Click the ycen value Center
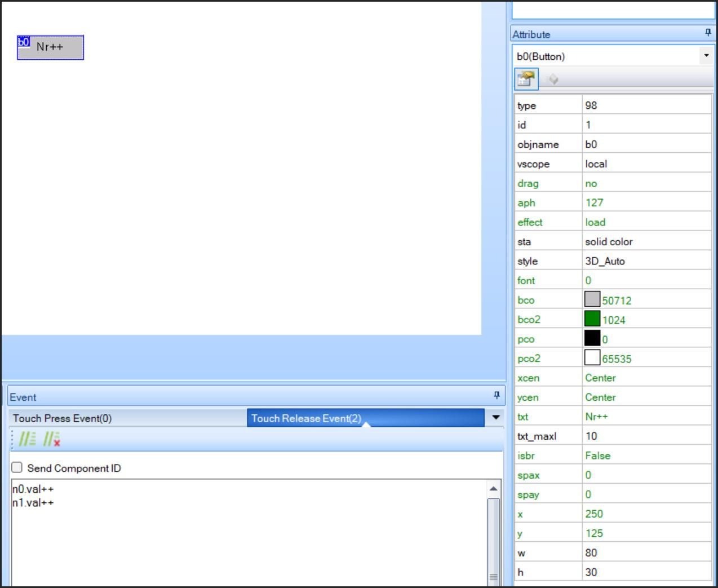 tap(646, 397)
